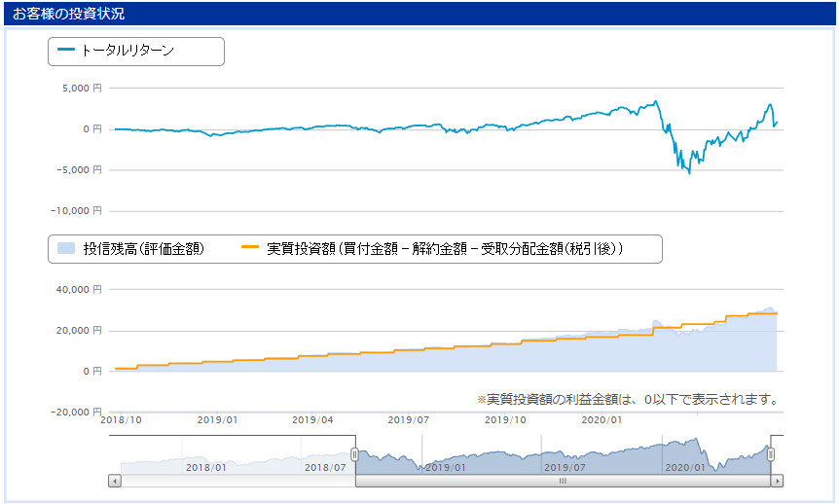Click the -20,000 円 axis label

tap(77, 412)
